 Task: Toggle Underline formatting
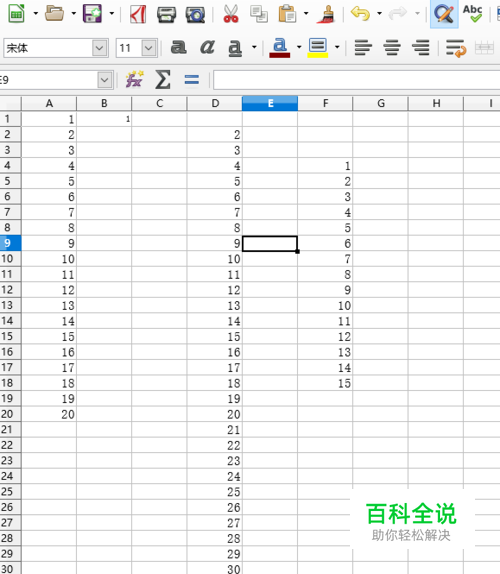coord(235,48)
